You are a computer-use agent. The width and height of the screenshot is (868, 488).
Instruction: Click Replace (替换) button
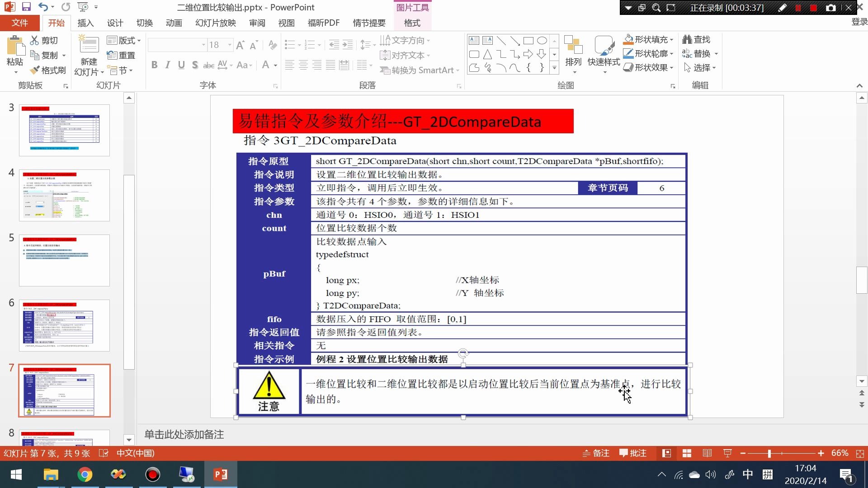click(x=697, y=54)
